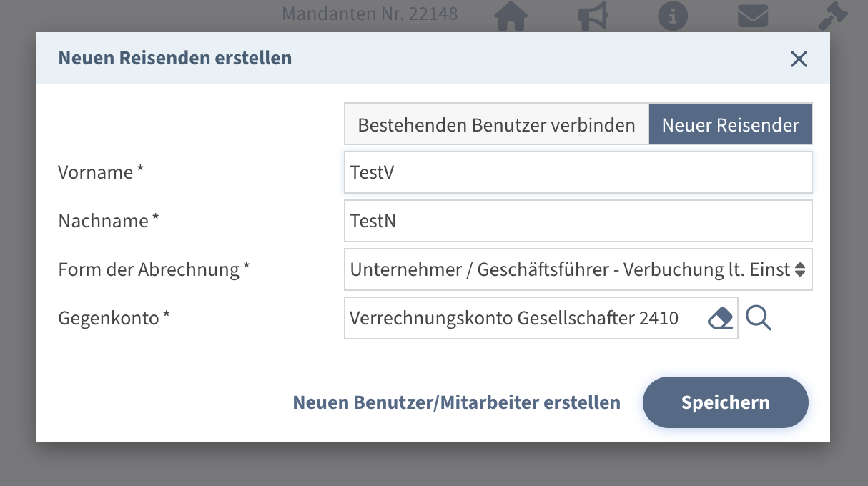Close the Neuen Reisenden erstellen dialog
Viewport: 868px width, 486px height.
tap(799, 59)
